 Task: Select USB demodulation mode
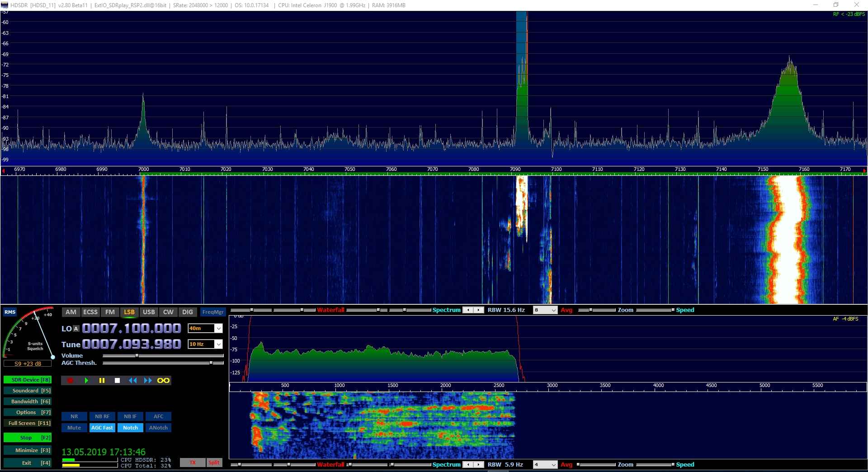coord(149,312)
